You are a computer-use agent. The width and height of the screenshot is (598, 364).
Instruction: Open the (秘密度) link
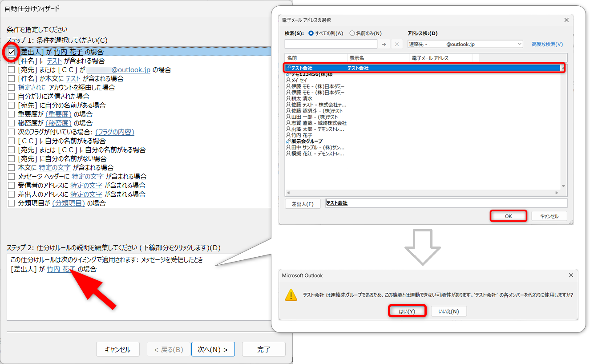point(58,123)
